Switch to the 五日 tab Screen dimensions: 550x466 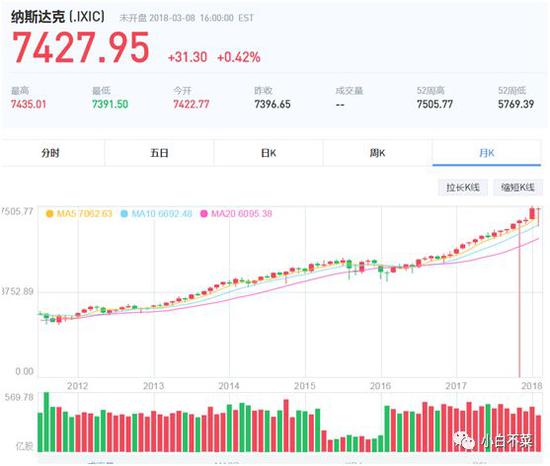pyautogui.click(x=160, y=153)
